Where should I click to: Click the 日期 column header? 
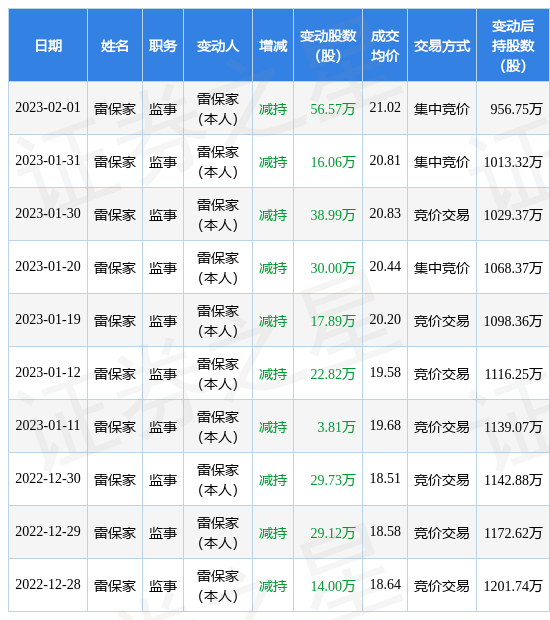coord(48,46)
